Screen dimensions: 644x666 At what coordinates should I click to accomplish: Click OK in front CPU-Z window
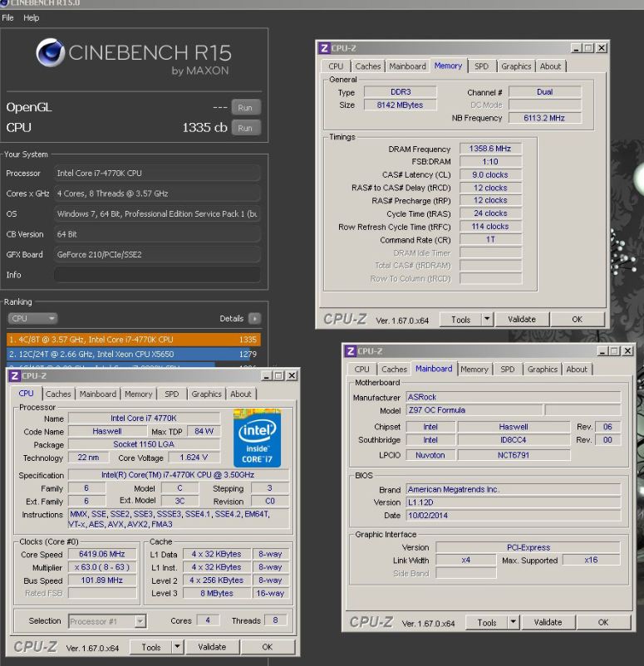coord(267,647)
